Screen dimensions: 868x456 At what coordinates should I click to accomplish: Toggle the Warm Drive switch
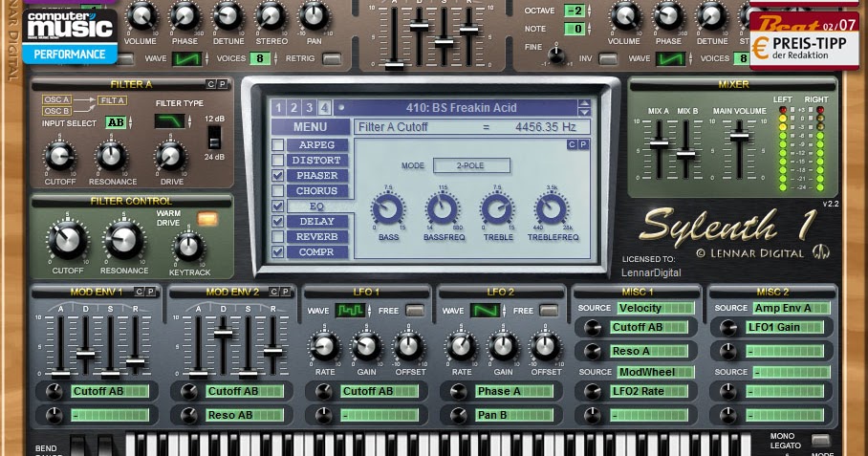(x=207, y=219)
